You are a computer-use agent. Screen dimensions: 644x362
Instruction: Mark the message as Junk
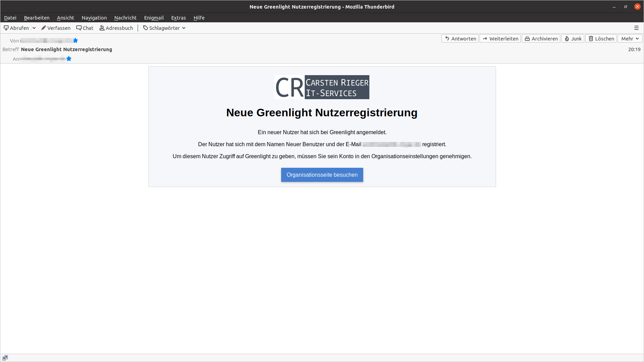[x=573, y=38]
